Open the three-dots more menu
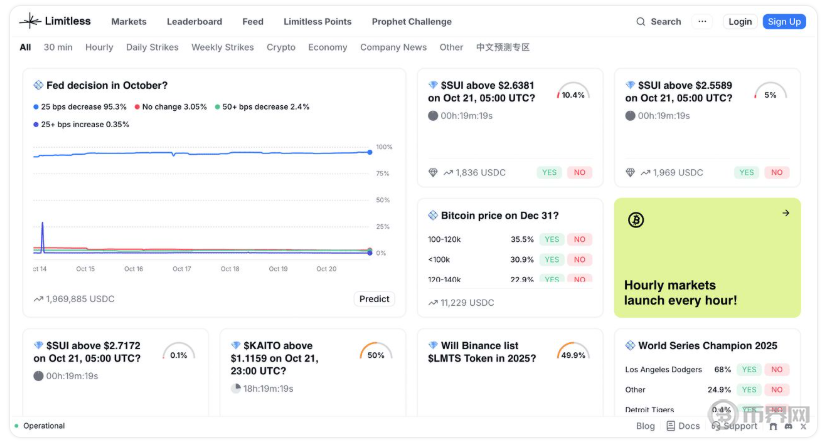 [x=702, y=22]
